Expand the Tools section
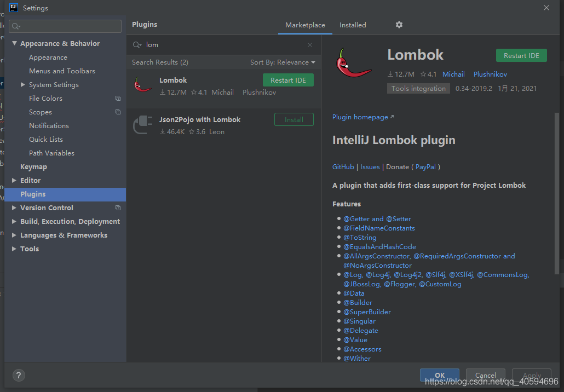The image size is (564, 392). [x=14, y=249]
